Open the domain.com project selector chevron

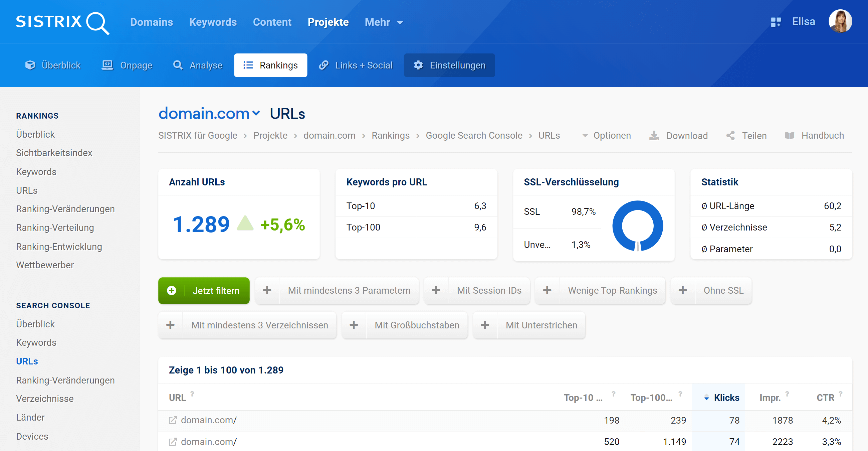click(x=256, y=114)
